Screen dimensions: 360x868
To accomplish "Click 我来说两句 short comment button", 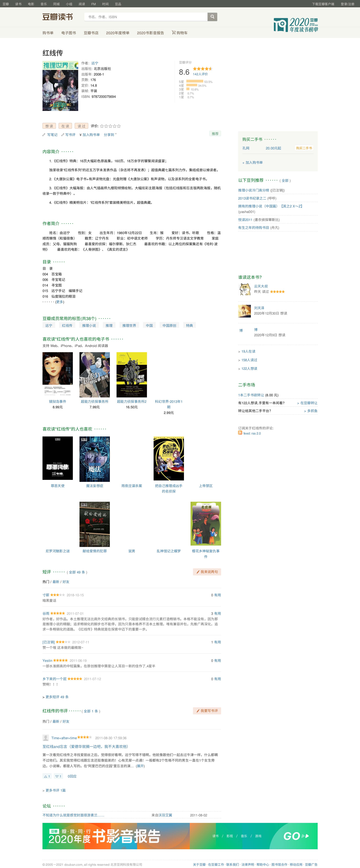I will tap(207, 572).
